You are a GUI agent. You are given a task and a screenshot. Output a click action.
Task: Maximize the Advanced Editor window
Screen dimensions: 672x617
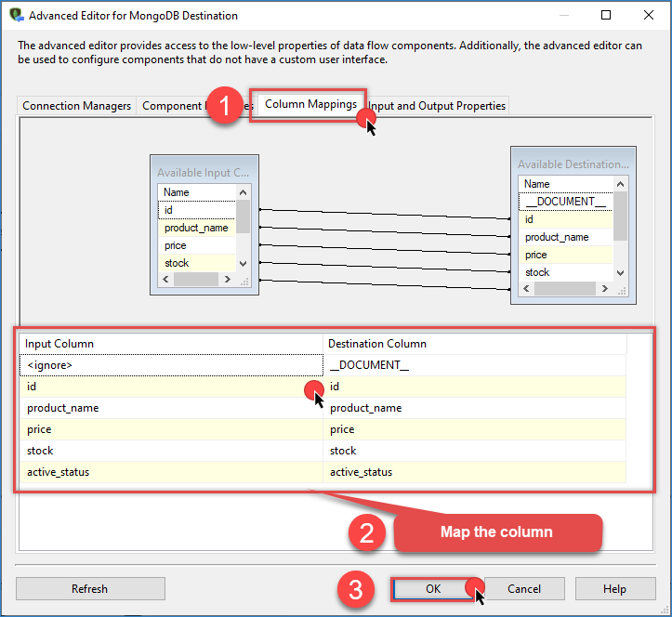(x=606, y=16)
